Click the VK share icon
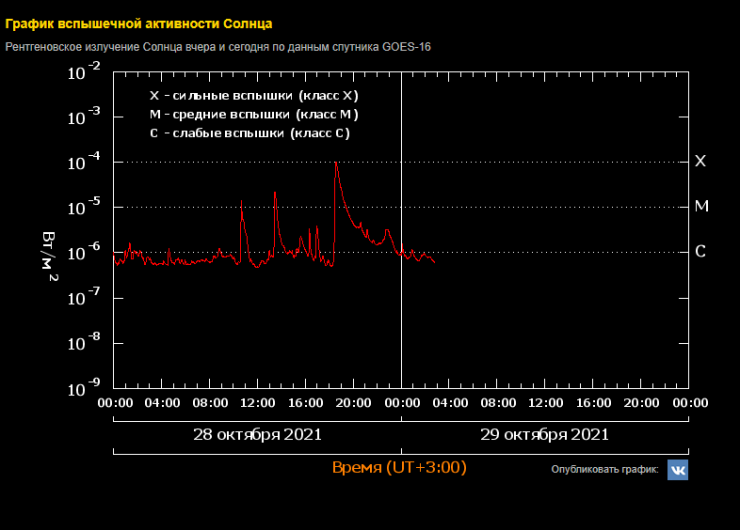The height and width of the screenshot is (530, 740). [x=677, y=470]
